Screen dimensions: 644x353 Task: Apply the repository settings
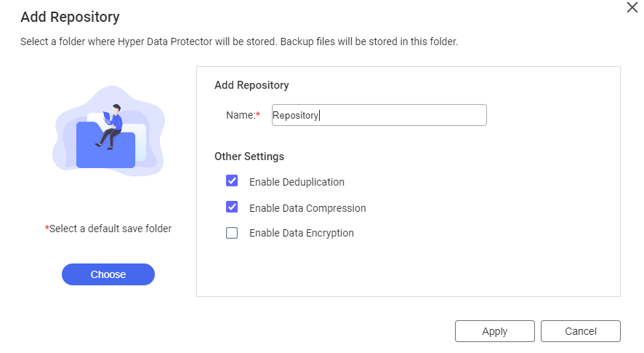[x=494, y=331]
